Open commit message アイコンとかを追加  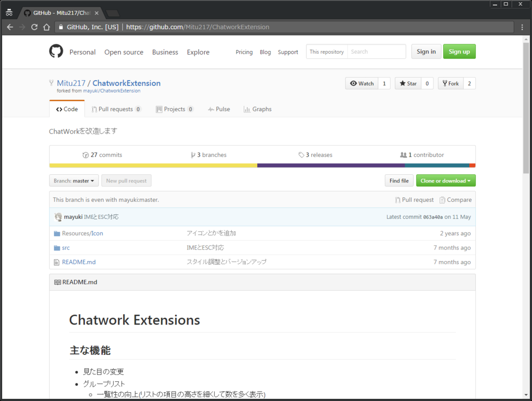[x=211, y=233]
